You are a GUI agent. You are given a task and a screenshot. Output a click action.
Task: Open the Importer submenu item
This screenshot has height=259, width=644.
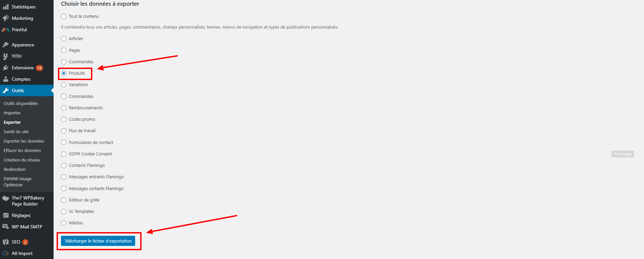point(12,113)
